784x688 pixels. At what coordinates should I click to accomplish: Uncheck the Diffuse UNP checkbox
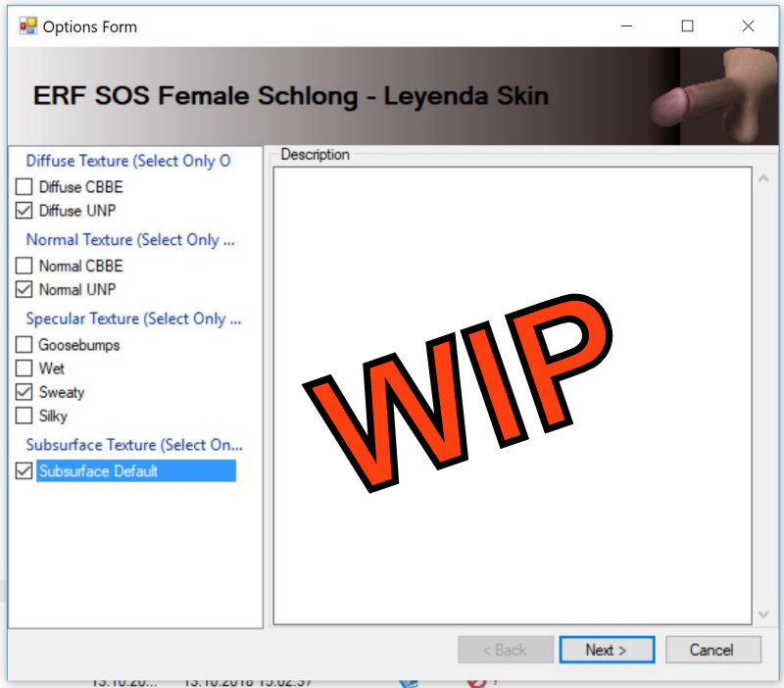[x=24, y=211]
